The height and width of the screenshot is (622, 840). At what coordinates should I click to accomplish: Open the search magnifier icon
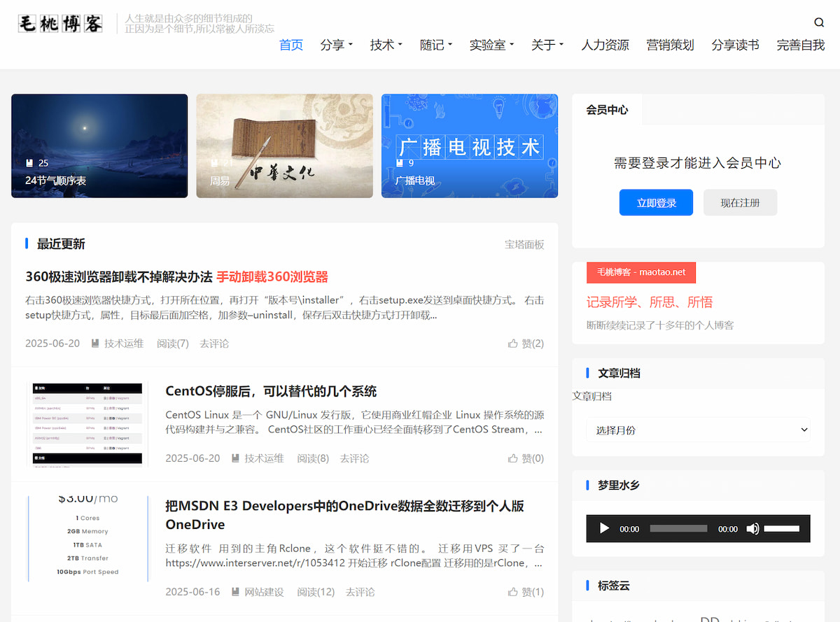tap(819, 22)
